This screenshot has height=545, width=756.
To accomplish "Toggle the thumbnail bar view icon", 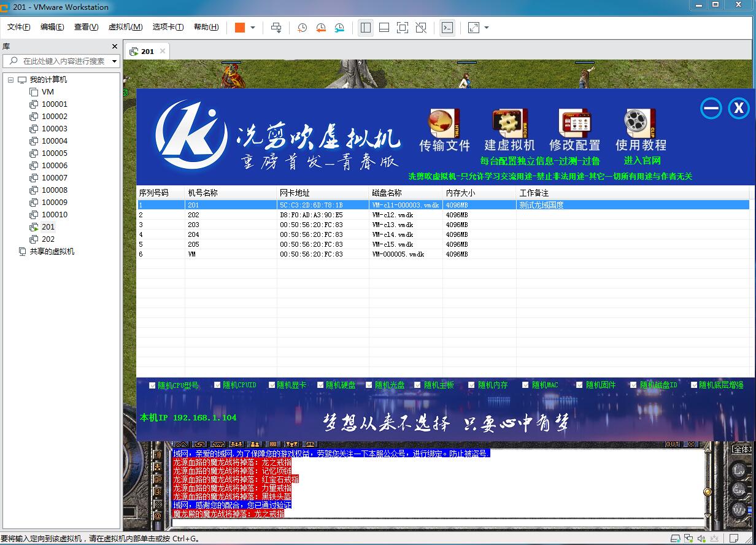I will coord(384,28).
